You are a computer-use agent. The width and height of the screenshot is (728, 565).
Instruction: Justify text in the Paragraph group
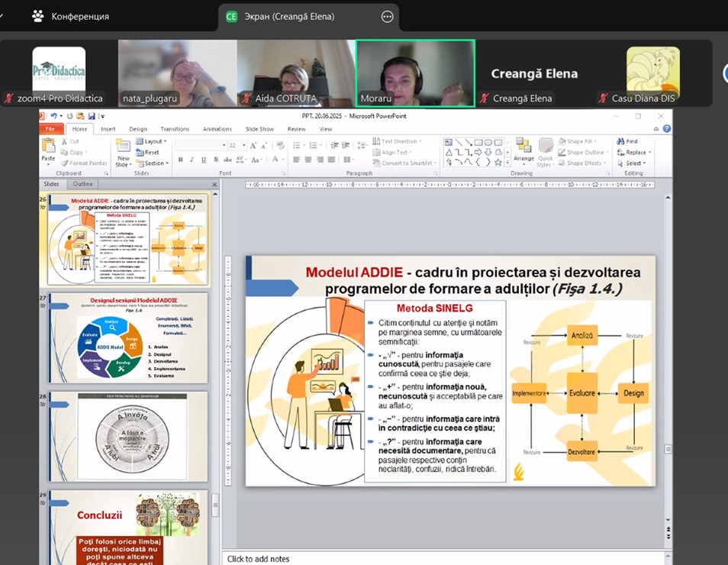point(331,160)
